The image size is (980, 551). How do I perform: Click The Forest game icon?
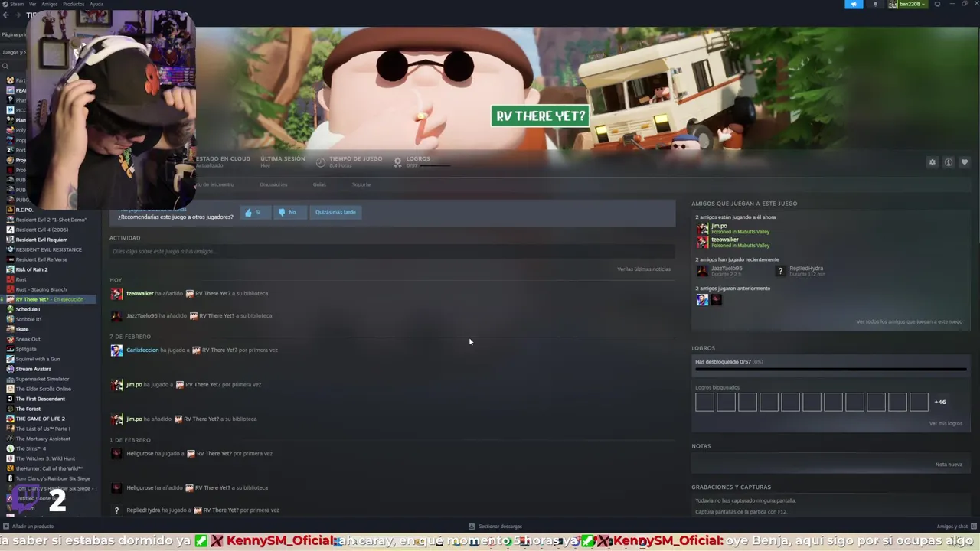pyautogui.click(x=10, y=409)
